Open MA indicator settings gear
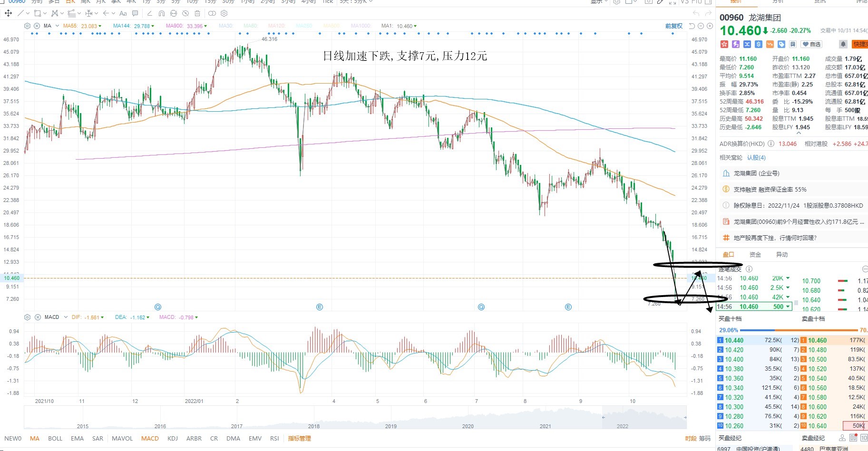Viewport: 868px width, 451px height. [27, 26]
